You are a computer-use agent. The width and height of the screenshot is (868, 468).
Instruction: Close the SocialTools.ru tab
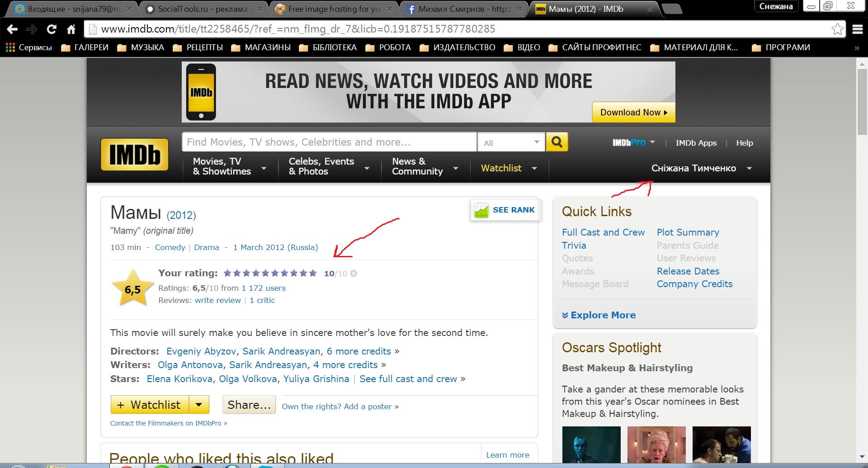click(259, 9)
